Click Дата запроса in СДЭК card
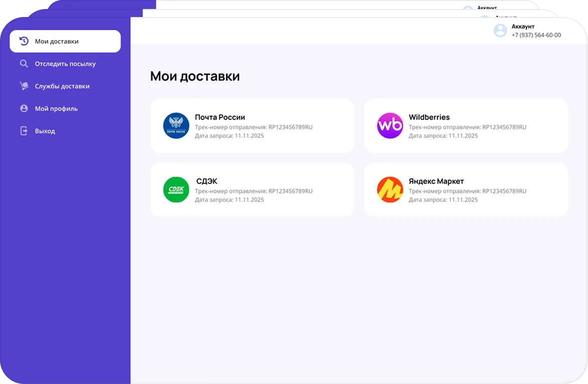The height and width of the screenshot is (384, 588). (x=229, y=200)
